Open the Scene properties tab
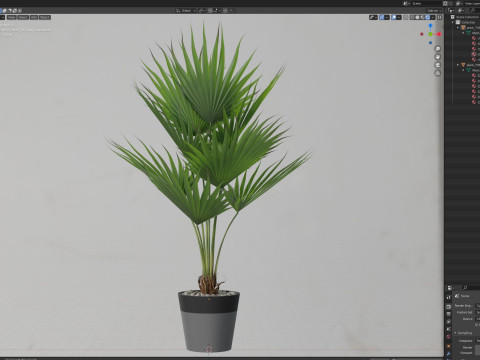 pyautogui.click(x=449, y=329)
